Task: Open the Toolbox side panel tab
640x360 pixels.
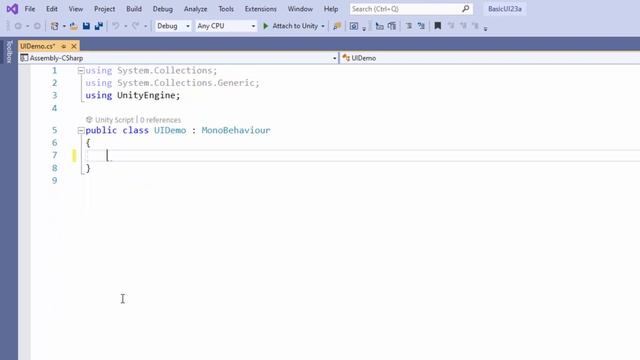Action: coord(9,51)
